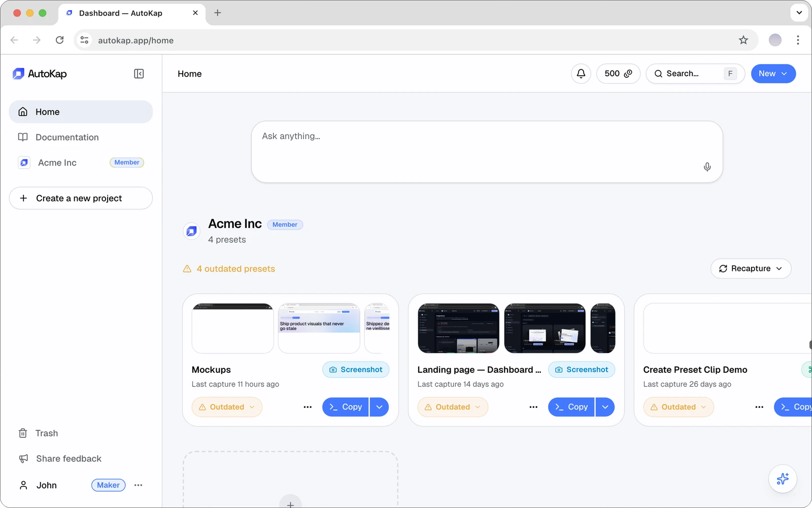Open the New dropdown button
Screen dimensions: 812x508
773,74
